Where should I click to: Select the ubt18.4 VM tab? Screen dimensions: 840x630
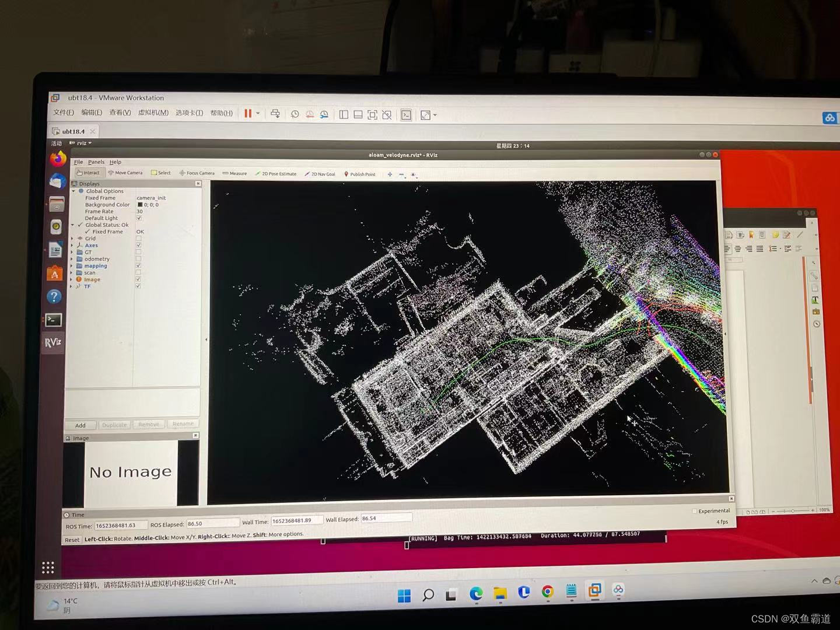pyautogui.click(x=73, y=131)
